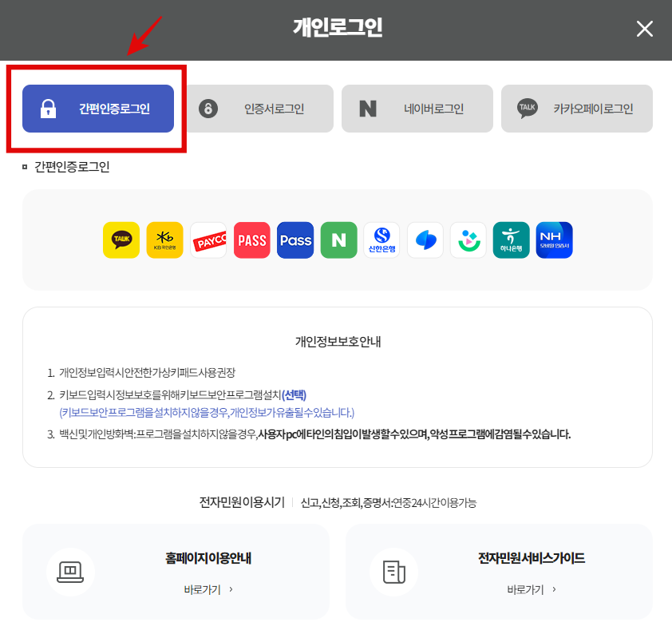Viewport: 672px width, 634px height.
Task: Choose KB국민은행 authentication icon
Action: click(164, 240)
